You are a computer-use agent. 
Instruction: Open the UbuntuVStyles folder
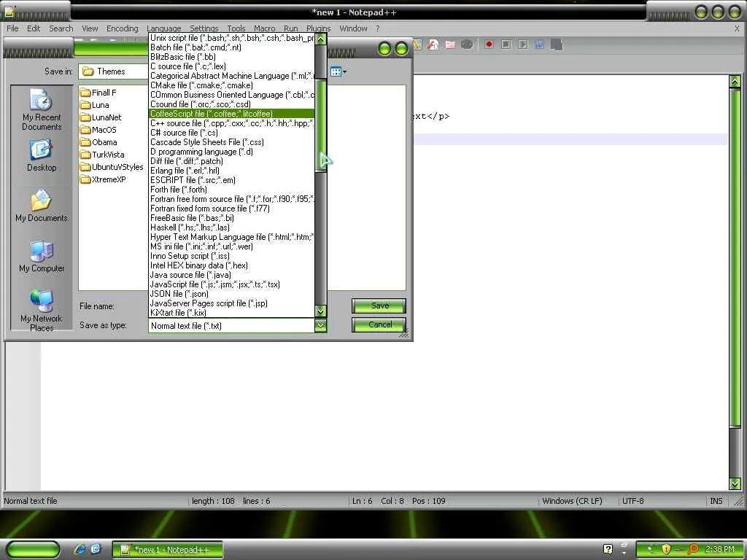click(112, 167)
